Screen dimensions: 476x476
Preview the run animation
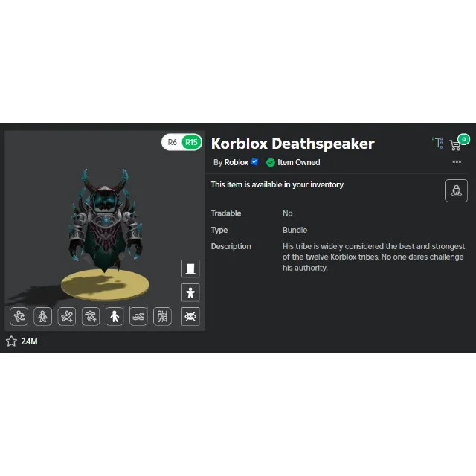pyautogui.click(x=19, y=317)
